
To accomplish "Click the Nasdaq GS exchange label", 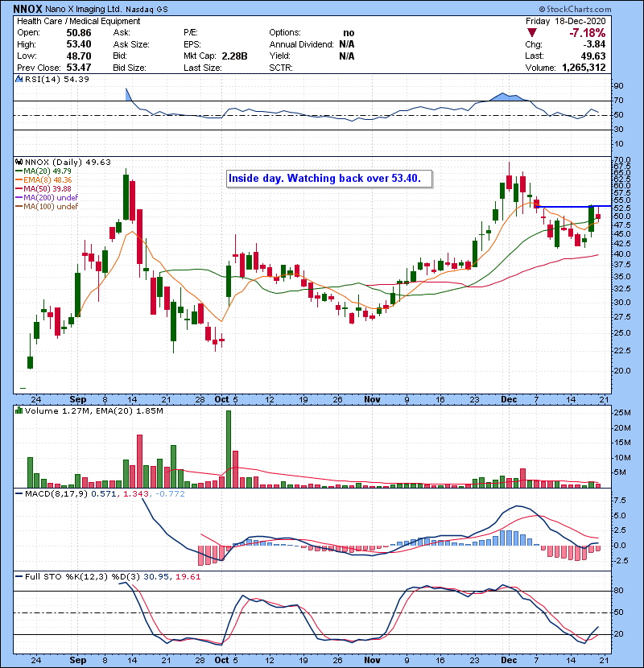I will click(x=147, y=9).
